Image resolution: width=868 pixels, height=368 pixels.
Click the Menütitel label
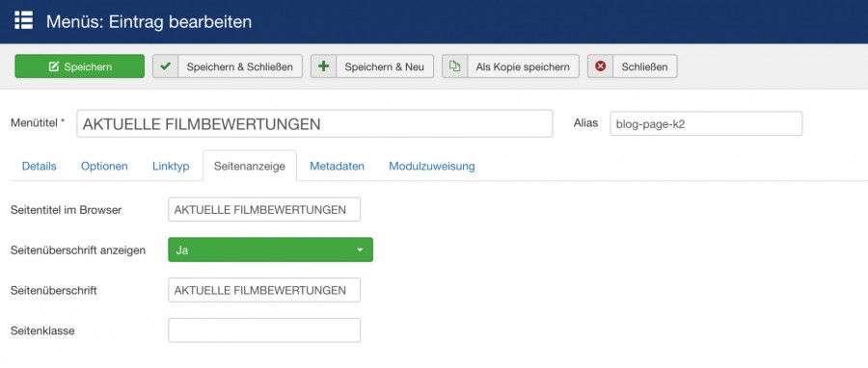pyautogui.click(x=39, y=122)
